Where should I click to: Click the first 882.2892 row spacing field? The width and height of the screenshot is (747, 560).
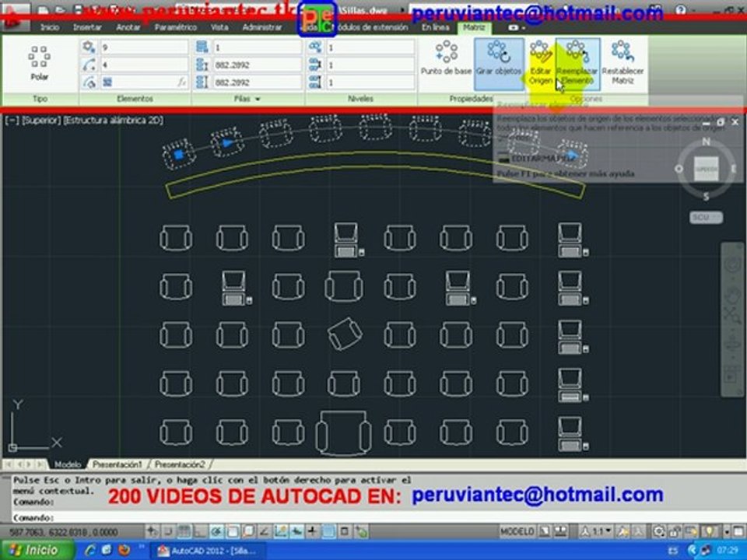pyautogui.click(x=258, y=65)
